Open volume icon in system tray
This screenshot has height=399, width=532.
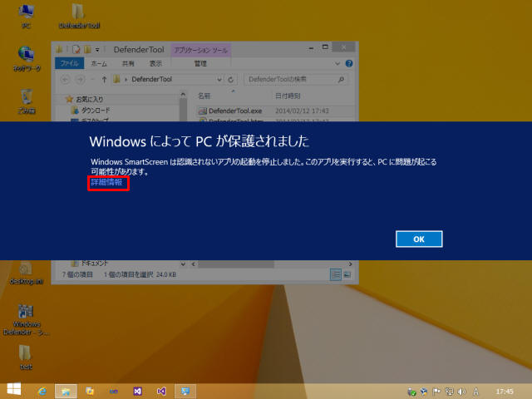point(461,392)
